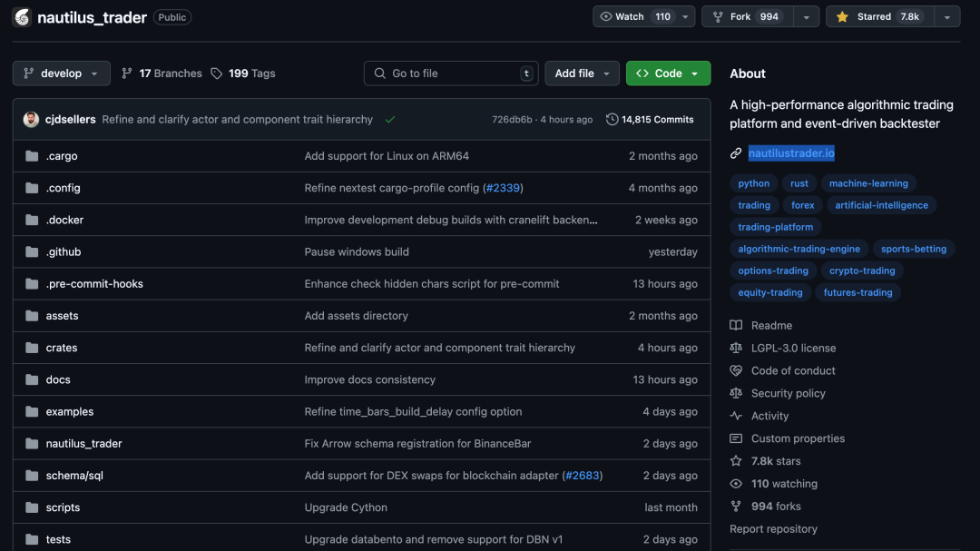Open the 199 Tags link
Viewport: 980px width, 551px height.
(243, 74)
